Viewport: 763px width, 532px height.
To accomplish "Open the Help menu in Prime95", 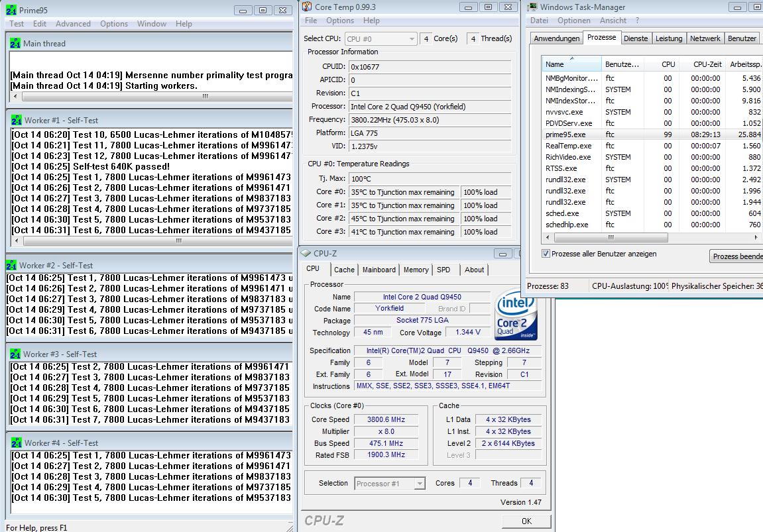I will point(184,24).
